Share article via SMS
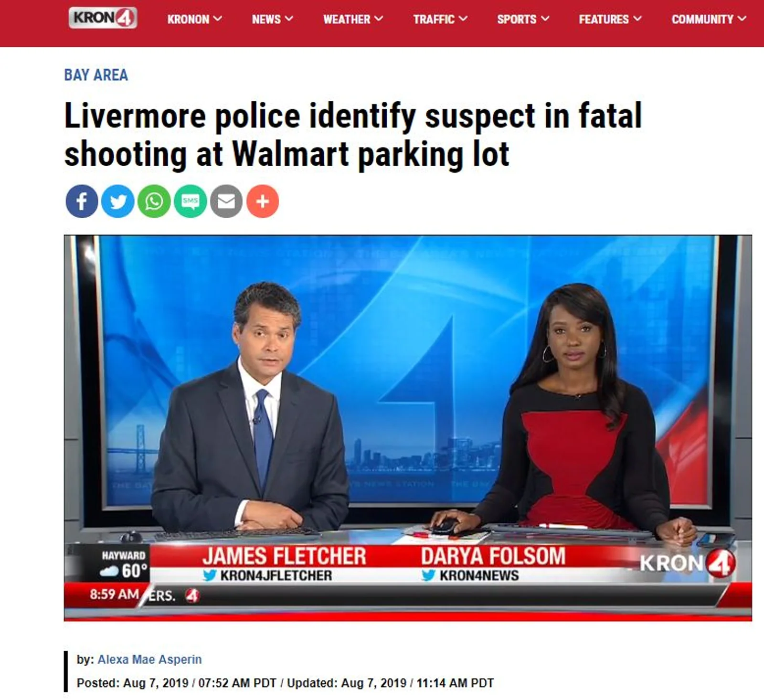 190,201
